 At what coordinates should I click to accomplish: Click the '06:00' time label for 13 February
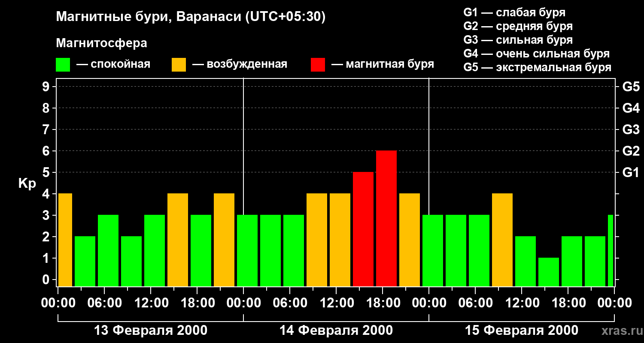tap(104, 303)
